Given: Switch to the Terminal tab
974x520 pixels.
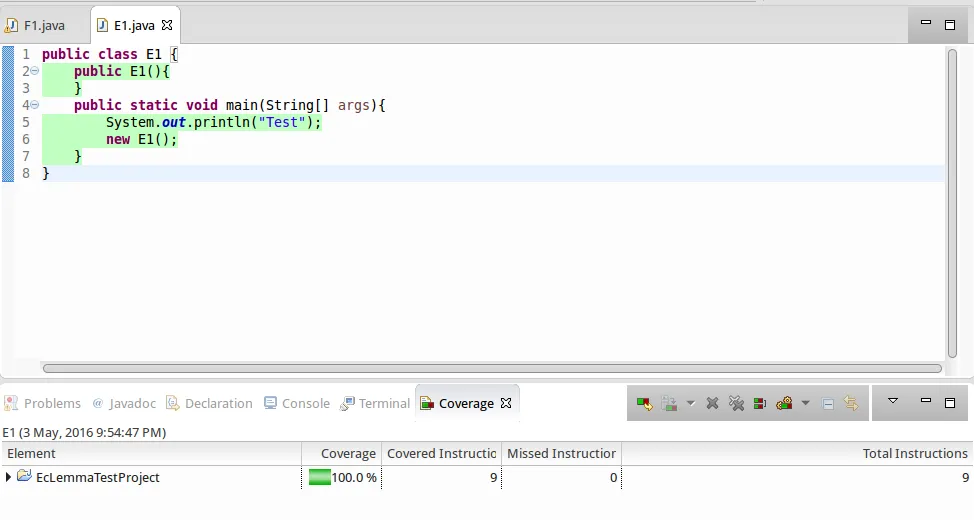Looking at the screenshot, I should 375,404.
